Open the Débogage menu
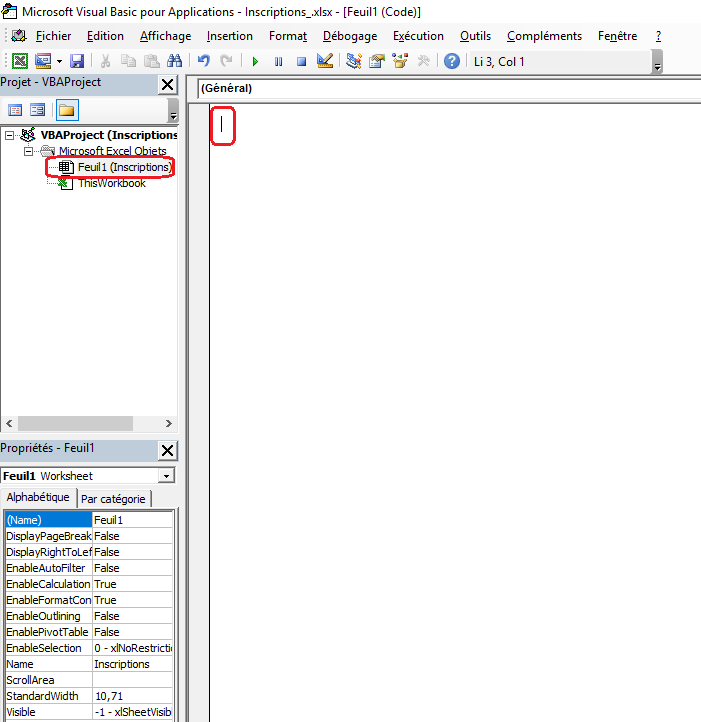 (350, 36)
